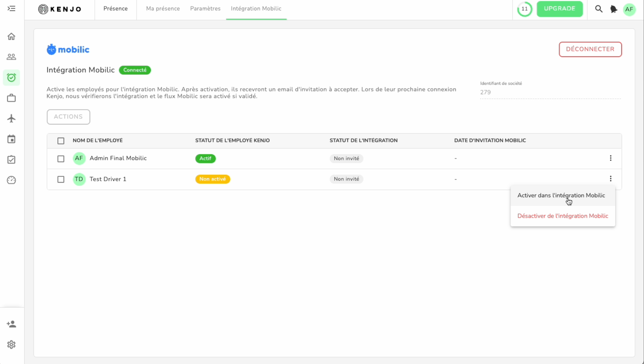The height and width of the screenshot is (364, 644).
Task: Open the tasks checklist sidebar icon
Action: pyautogui.click(x=12, y=160)
